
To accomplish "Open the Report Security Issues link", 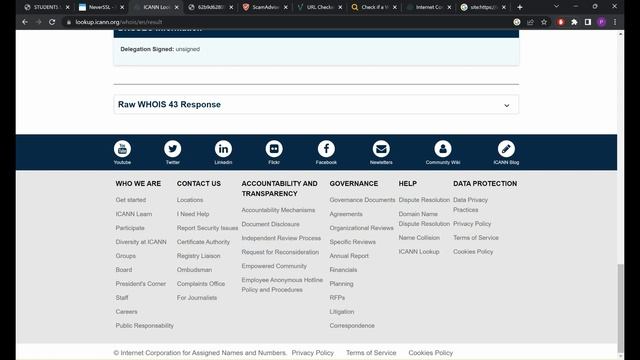I will point(207,228).
